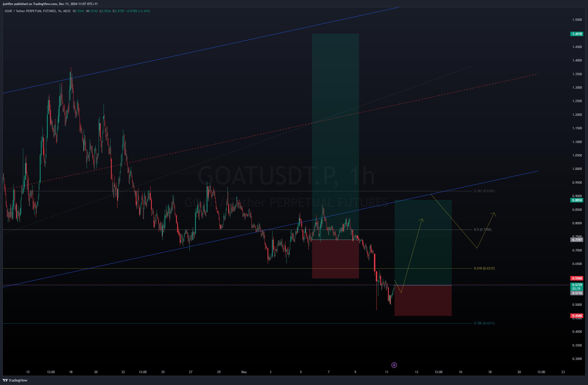Click the green 0.8850 target price label
Screen dimensions: 588x385
point(577,200)
